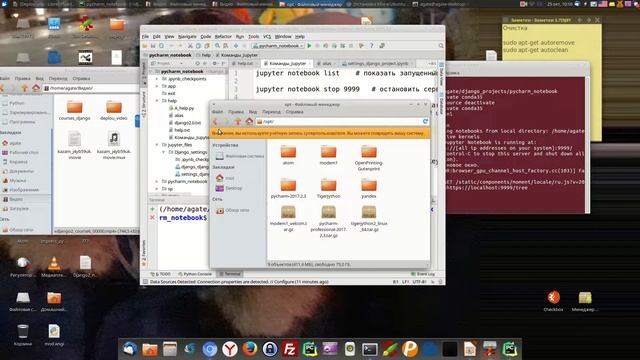
Task: Expand the .ipynb_checkpoints folder in project tree
Action: 156,79
